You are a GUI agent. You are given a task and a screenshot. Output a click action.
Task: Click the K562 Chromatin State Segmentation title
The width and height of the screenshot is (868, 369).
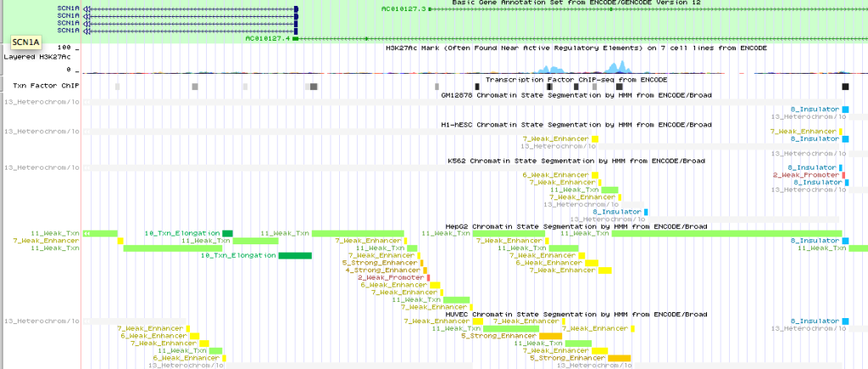(x=576, y=161)
